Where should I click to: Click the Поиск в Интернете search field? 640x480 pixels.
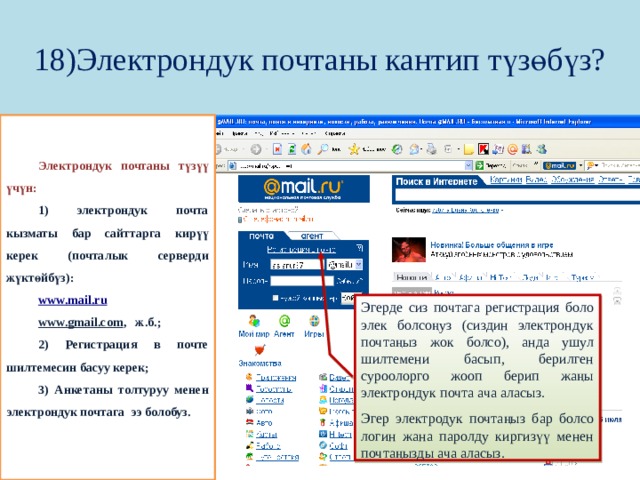(x=516, y=195)
